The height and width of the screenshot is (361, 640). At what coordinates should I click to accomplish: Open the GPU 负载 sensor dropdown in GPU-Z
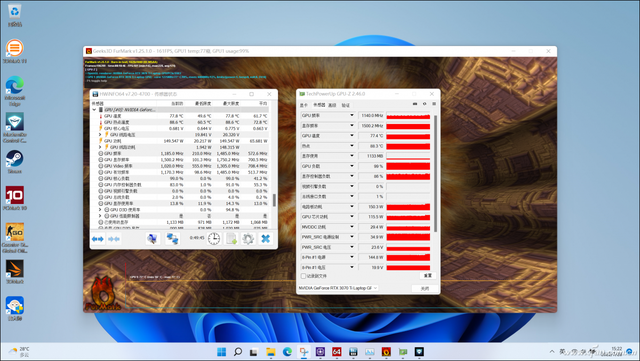point(352,166)
